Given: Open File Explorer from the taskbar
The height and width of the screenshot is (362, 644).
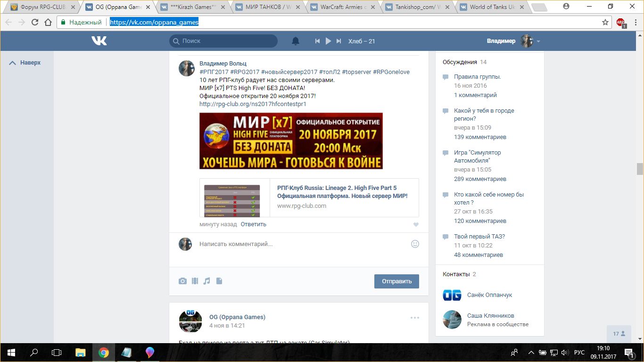Looking at the screenshot, I should click(x=81, y=352).
